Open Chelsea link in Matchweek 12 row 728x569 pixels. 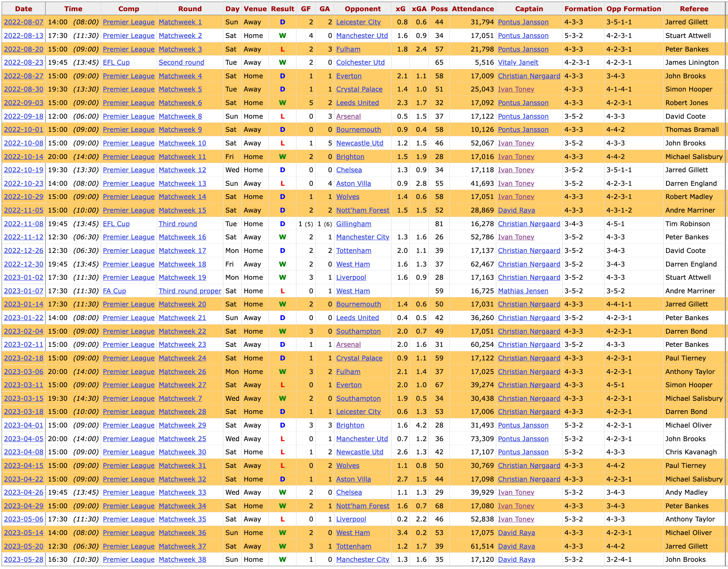[349, 170]
